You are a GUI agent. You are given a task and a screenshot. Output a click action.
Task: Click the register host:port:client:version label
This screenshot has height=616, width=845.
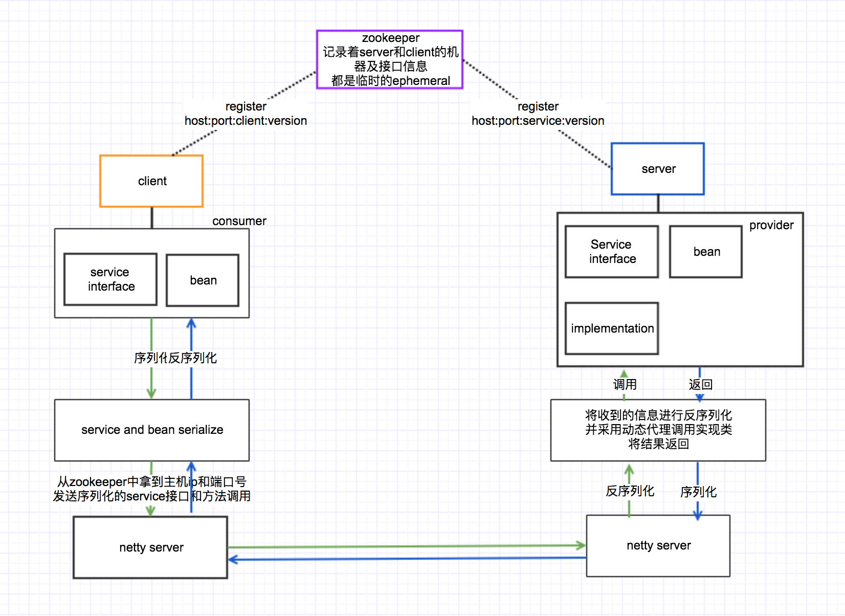click(x=246, y=114)
